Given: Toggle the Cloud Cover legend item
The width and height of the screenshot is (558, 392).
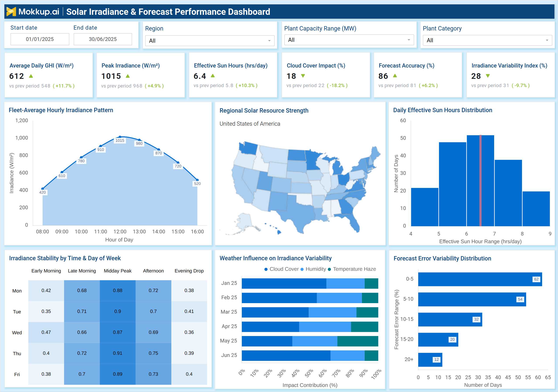Looking at the screenshot, I should tap(281, 269).
